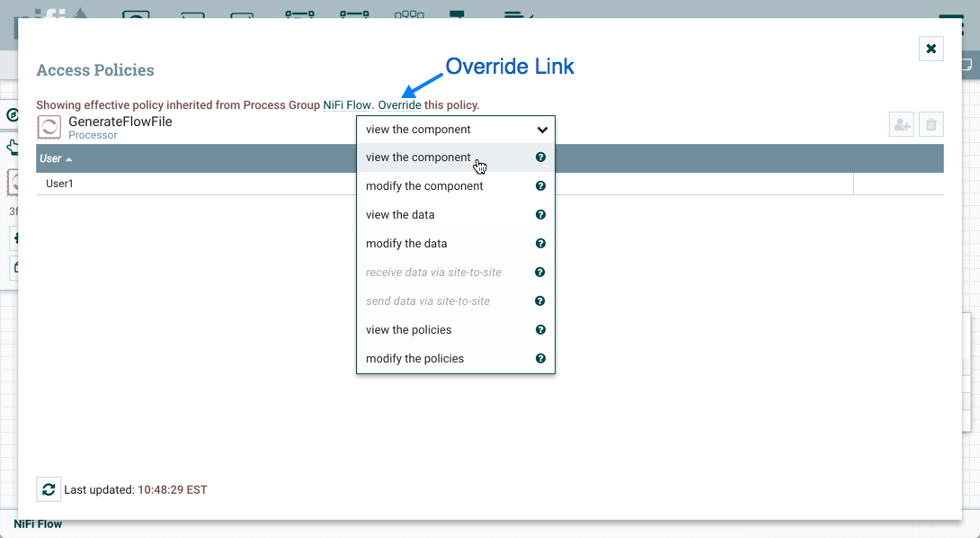Click the delete policy trash icon
The width and height of the screenshot is (980, 538).
tap(931, 125)
